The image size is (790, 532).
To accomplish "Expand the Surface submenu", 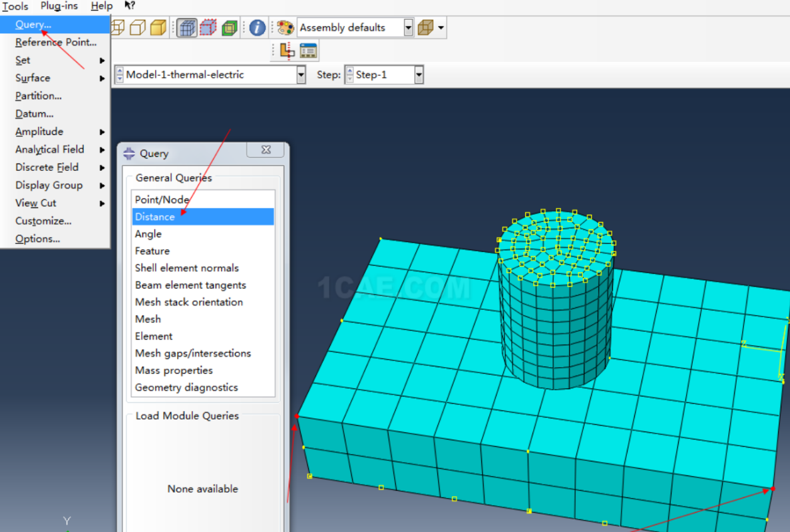I will [55, 78].
